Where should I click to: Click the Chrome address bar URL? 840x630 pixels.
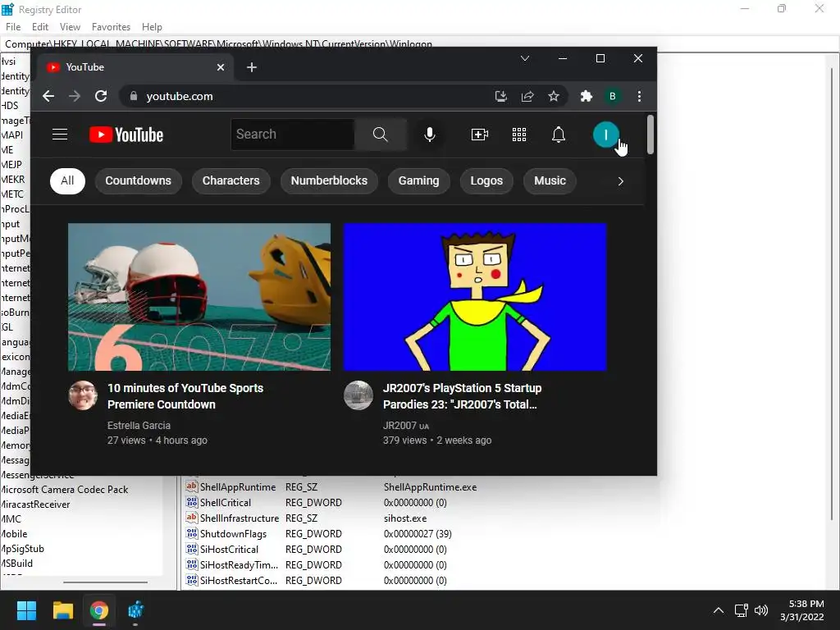pyautogui.click(x=180, y=97)
